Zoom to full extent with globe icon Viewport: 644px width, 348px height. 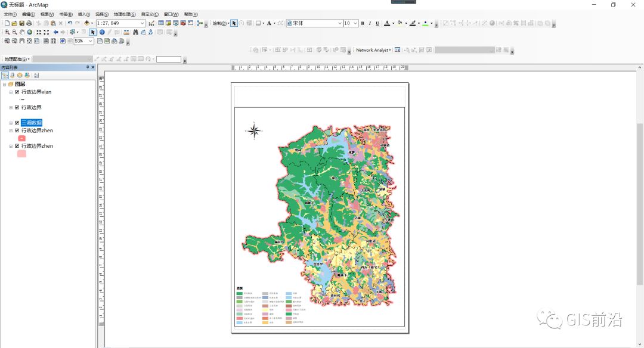point(30,32)
